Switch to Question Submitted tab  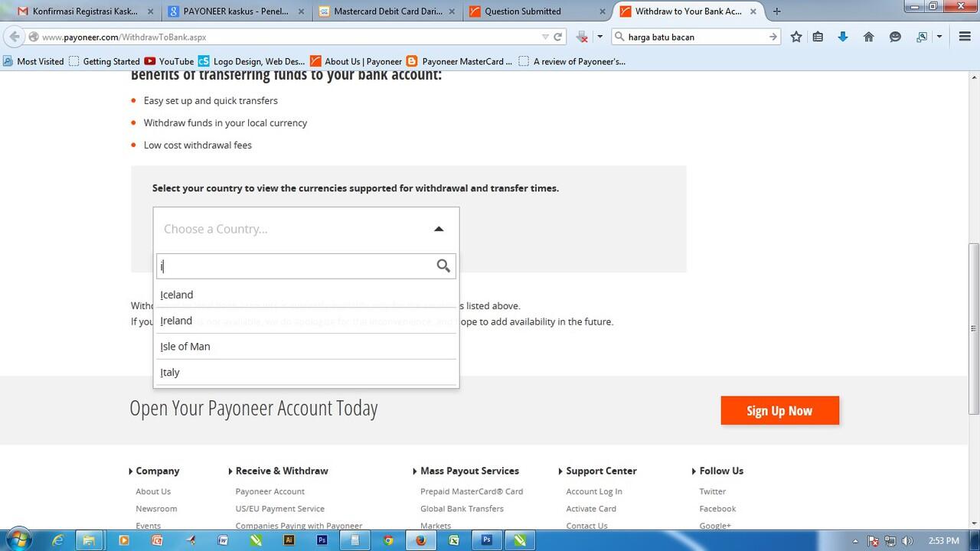[x=537, y=11]
